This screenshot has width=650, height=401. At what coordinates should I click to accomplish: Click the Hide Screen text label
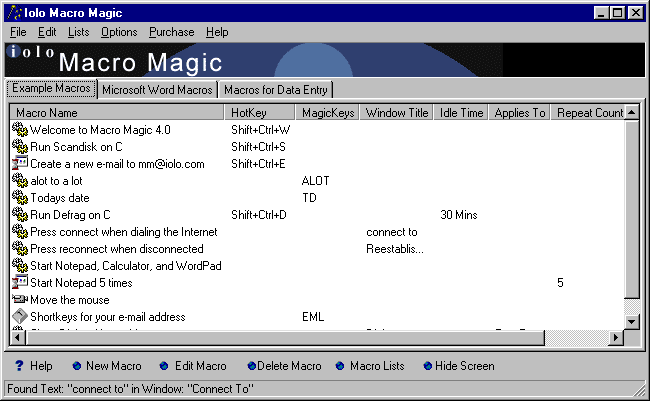(x=465, y=366)
